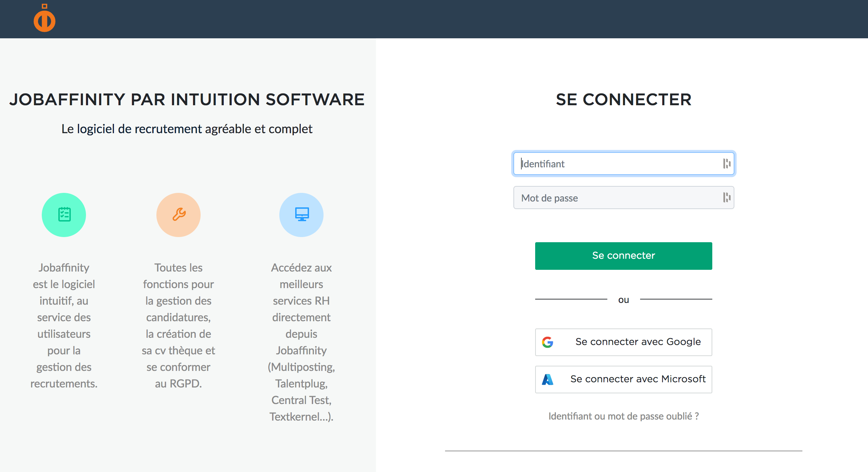
Task: Click the JOBAFFINITY PAR INTUITION SOFTWARE heading
Action: coord(187,99)
